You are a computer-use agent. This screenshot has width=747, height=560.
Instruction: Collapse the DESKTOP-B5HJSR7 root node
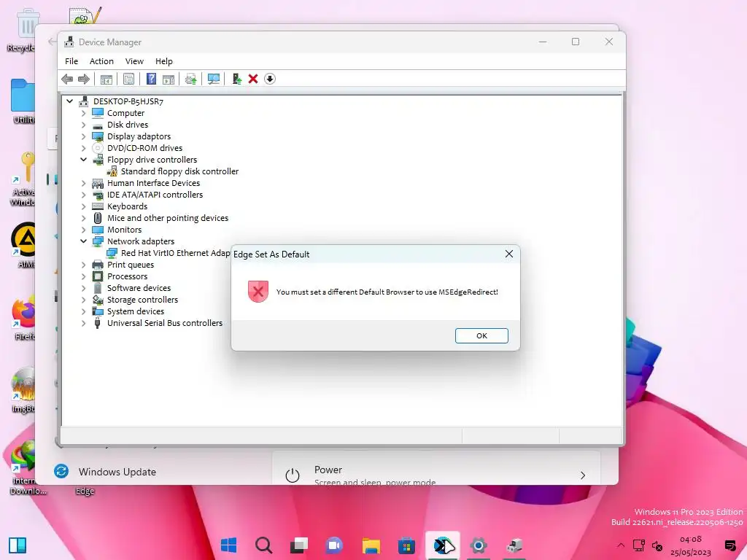70,101
